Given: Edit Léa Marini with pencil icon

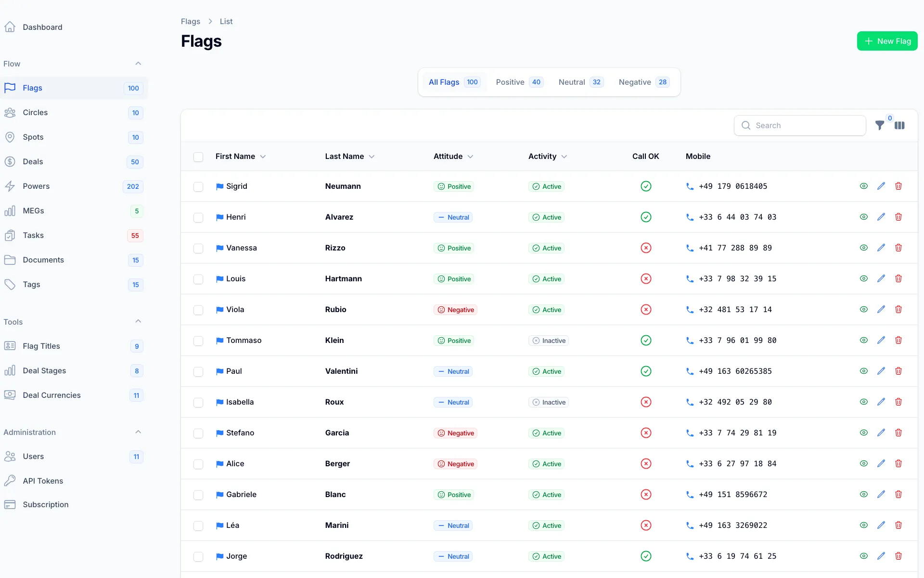Looking at the screenshot, I should (881, 525).
